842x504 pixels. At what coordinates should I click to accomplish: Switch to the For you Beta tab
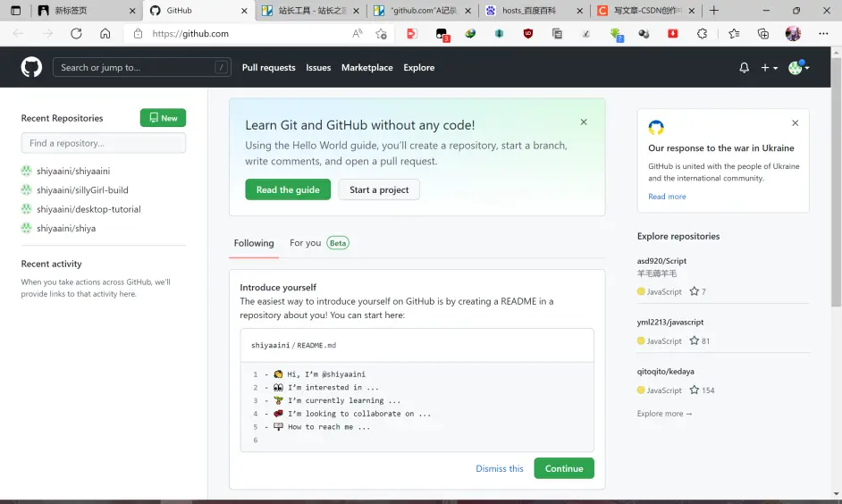pos(319,243)
